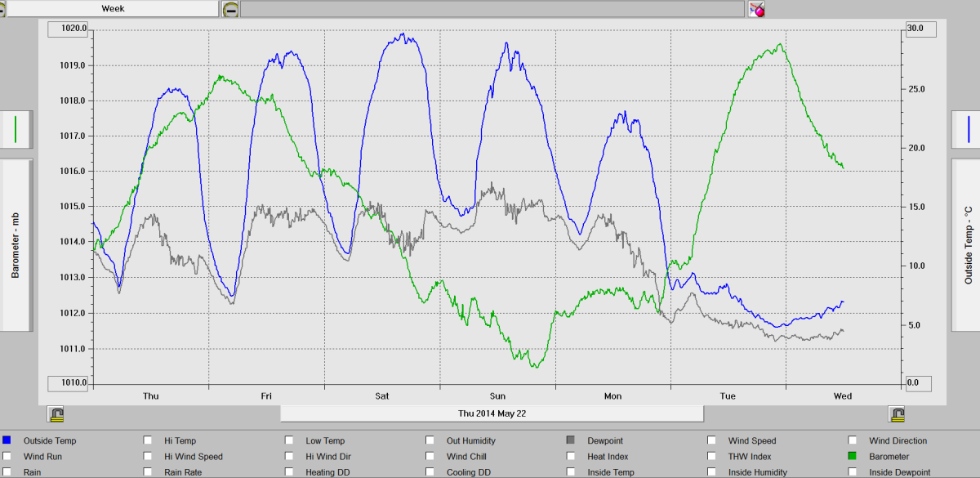Open the Week time span selector
This screenshot has height=478, width=980.
113,8
